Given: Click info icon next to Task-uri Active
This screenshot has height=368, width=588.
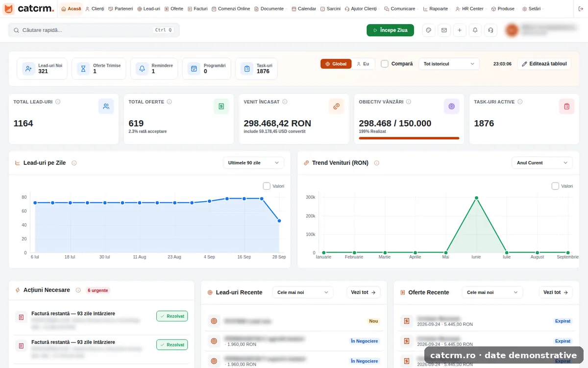Looking at the screenshot, I should click(x=520, y=102).
